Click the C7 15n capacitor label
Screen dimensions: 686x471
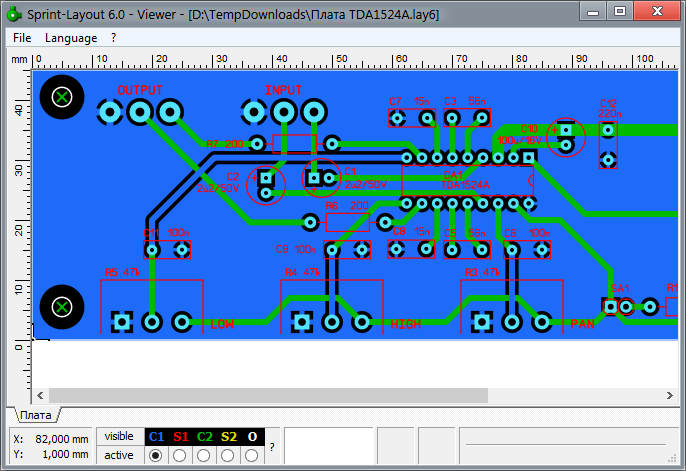click(410, 101)
